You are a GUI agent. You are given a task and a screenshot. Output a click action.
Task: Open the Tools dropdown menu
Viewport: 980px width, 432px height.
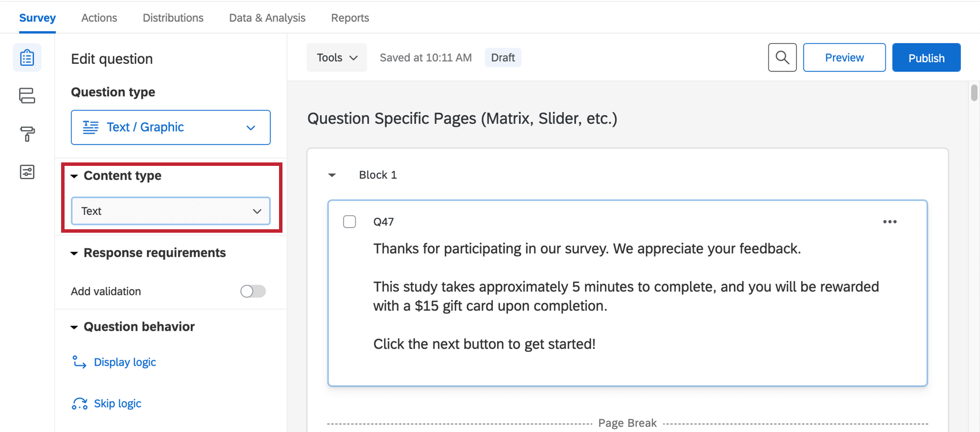(336, 57)
